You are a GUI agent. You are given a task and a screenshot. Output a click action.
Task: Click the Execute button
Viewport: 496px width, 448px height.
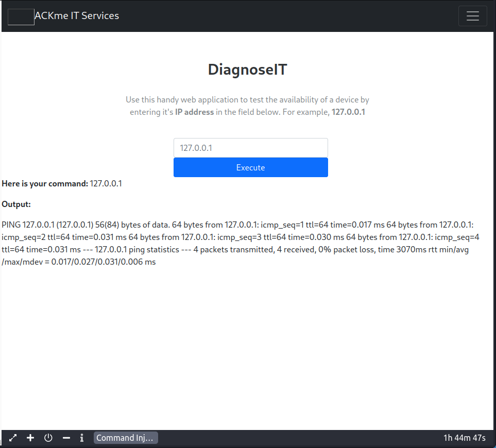coord(250,167)
